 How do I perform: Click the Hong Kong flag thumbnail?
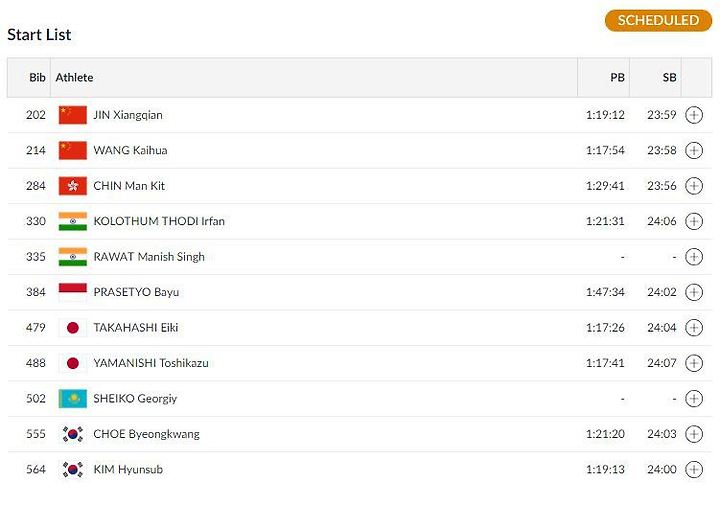tap(73, 186)
